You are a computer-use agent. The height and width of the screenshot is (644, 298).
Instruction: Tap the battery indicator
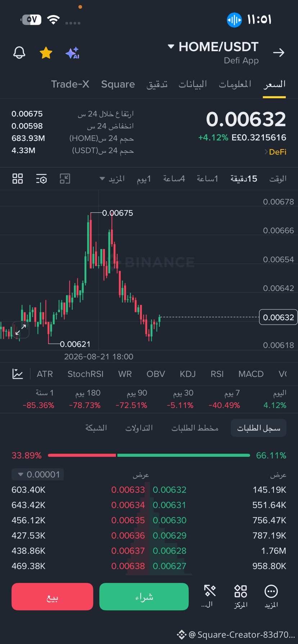[31, 20]
